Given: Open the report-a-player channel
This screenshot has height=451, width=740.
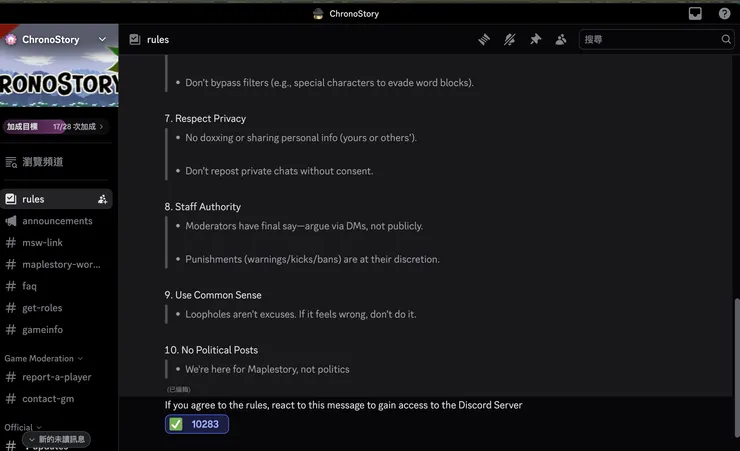Looking at the screenshot, I should tap(56, 377).
